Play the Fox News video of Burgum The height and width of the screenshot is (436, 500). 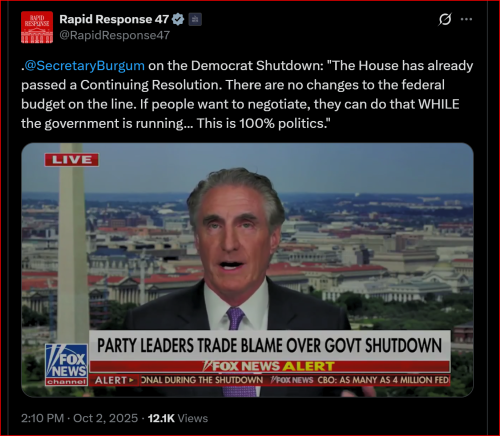[x=247, y=270]
